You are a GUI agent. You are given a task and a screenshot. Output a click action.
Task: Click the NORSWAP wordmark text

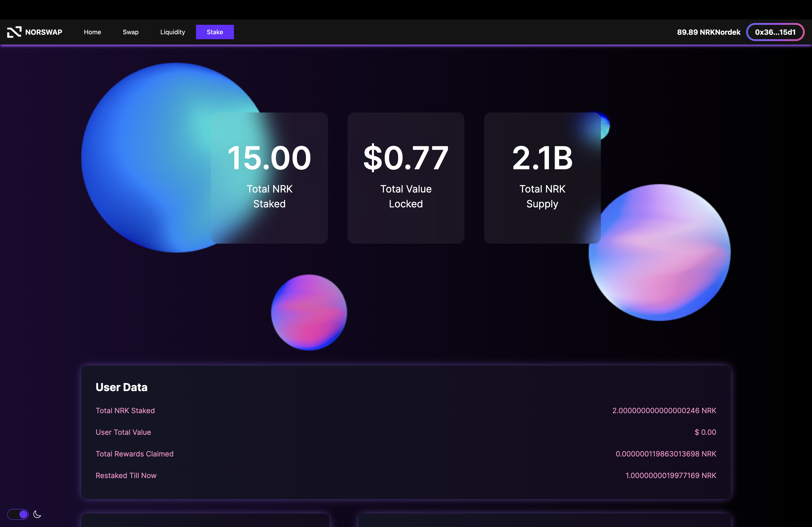tap(44, 32)
